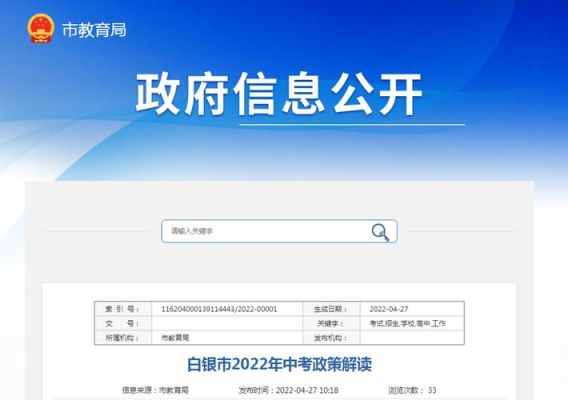The height and width of the screenshot is (400, 568).
Task: Select generation date 2022-04-27 value
Action: point(389,309)
